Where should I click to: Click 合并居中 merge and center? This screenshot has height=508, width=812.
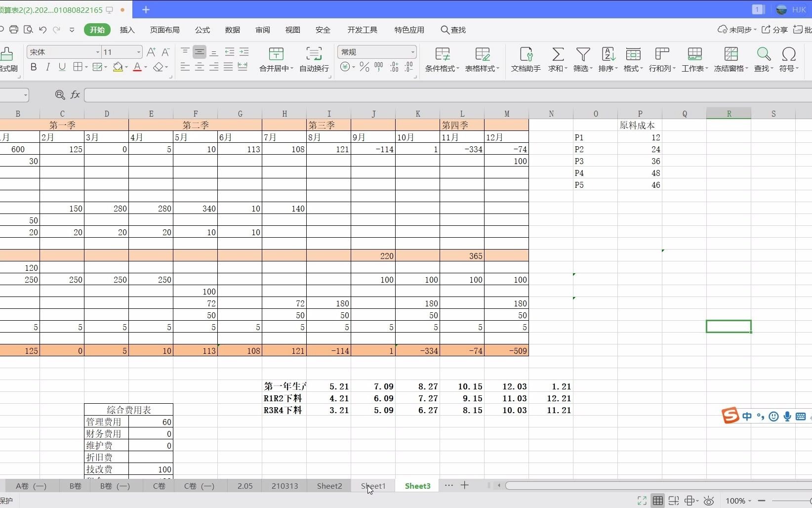(276, 59)
